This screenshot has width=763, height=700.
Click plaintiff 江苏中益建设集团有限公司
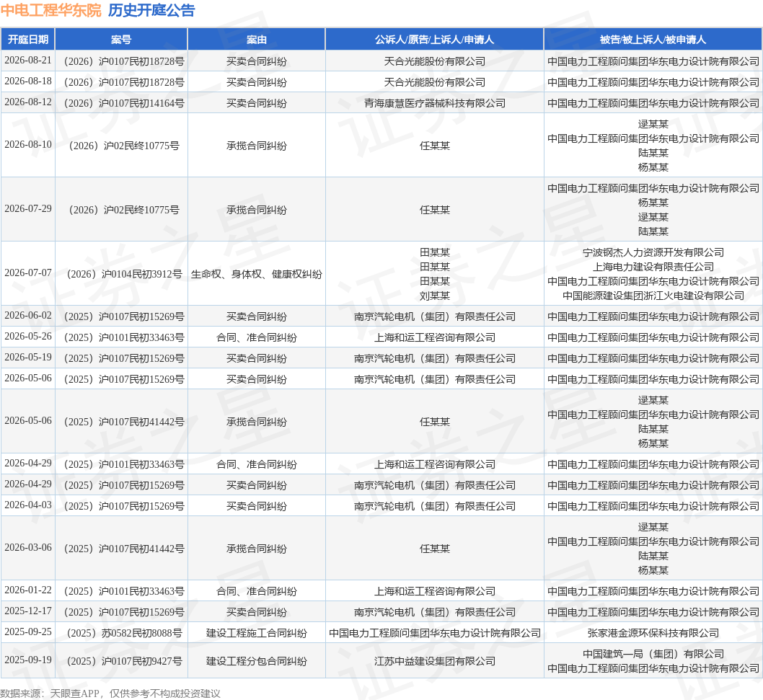pyautogui.click(x=435, y=661)
